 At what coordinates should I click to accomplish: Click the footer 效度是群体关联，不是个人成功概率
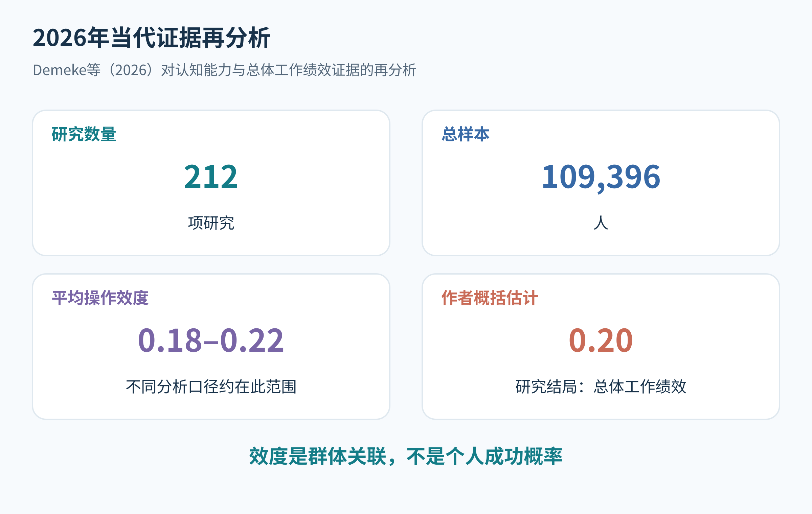pos(406,456)
